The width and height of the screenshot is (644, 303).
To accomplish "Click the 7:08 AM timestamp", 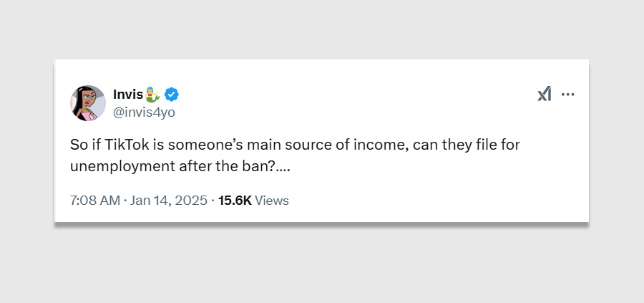I will click(95, 201).
